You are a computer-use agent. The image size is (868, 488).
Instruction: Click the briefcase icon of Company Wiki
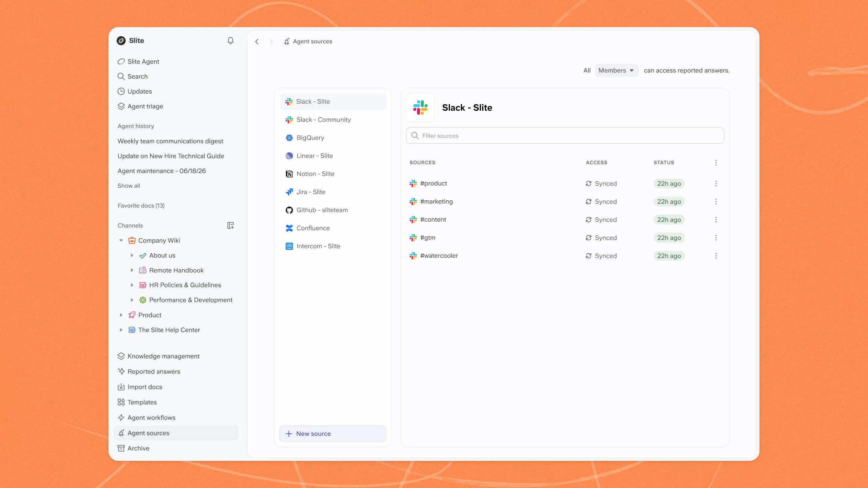click(132, 240)
